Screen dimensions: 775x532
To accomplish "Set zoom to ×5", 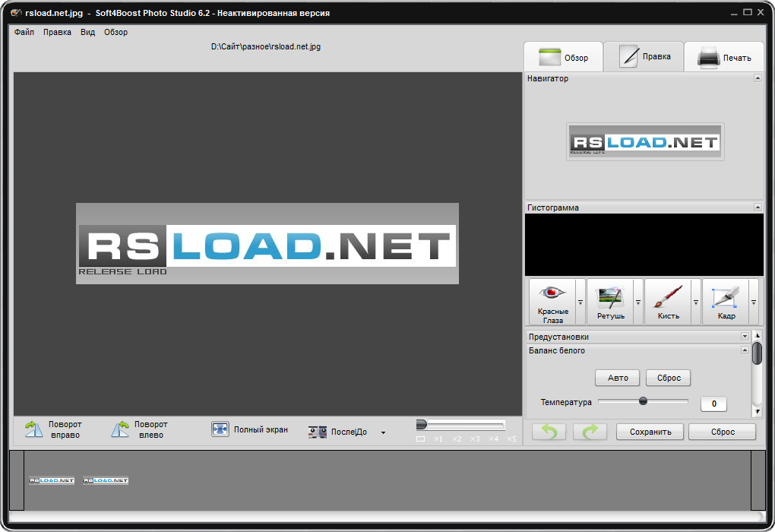I will click(x=511, y=439).
